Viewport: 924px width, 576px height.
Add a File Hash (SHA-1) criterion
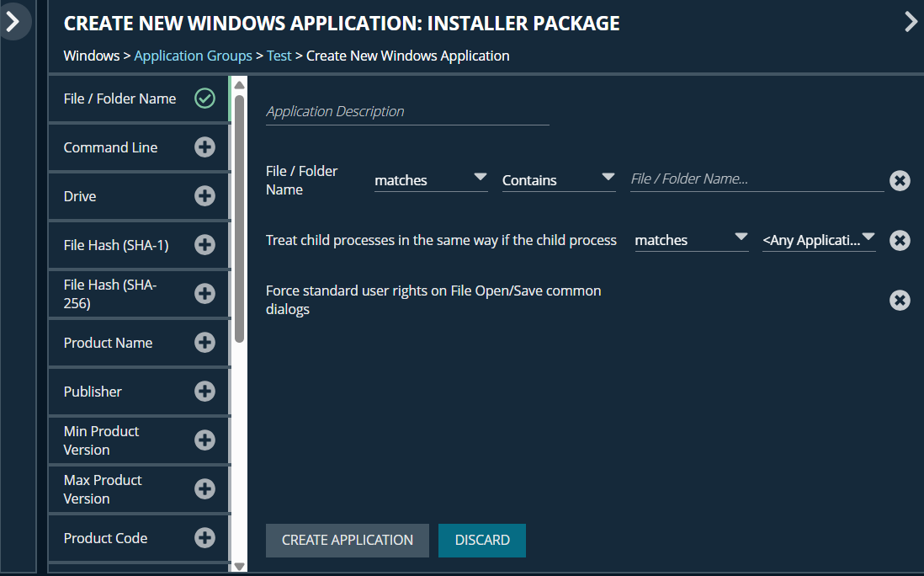[x=204, y=245]
